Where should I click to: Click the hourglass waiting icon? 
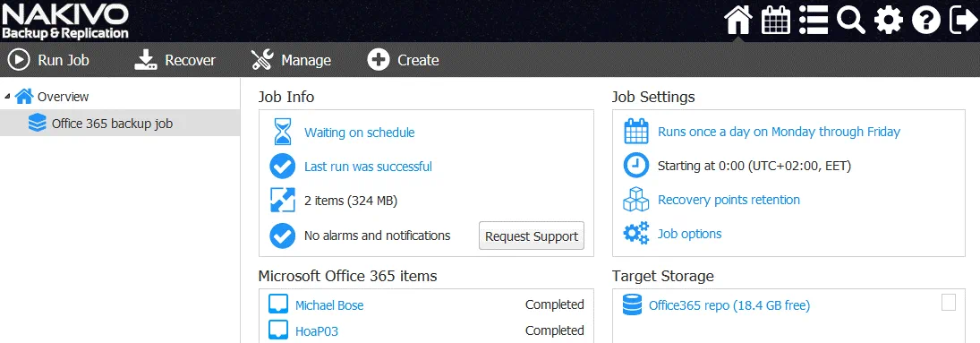[x=283, y=132]
